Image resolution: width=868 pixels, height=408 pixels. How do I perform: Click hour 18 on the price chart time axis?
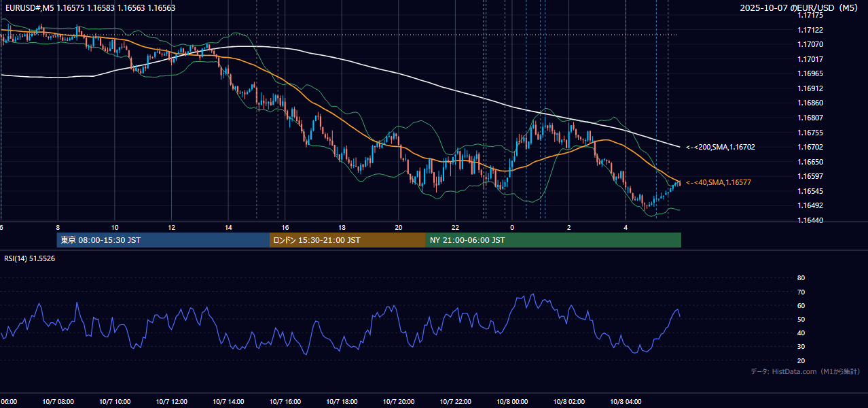342,227
